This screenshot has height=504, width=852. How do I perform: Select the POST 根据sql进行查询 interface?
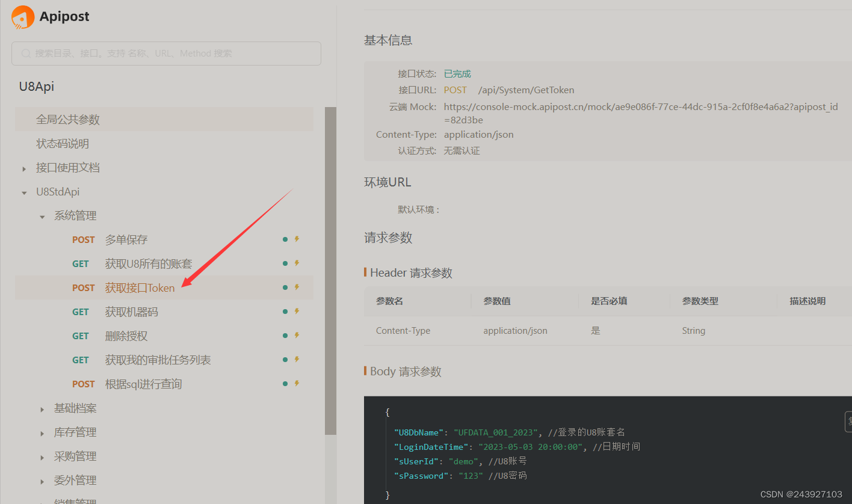(164, 384)
